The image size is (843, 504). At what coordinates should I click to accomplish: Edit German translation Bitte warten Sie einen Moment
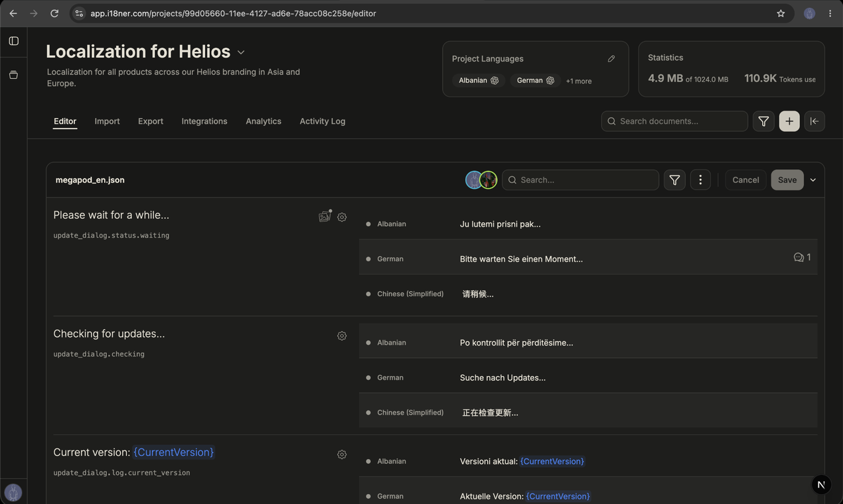(521, 259)
